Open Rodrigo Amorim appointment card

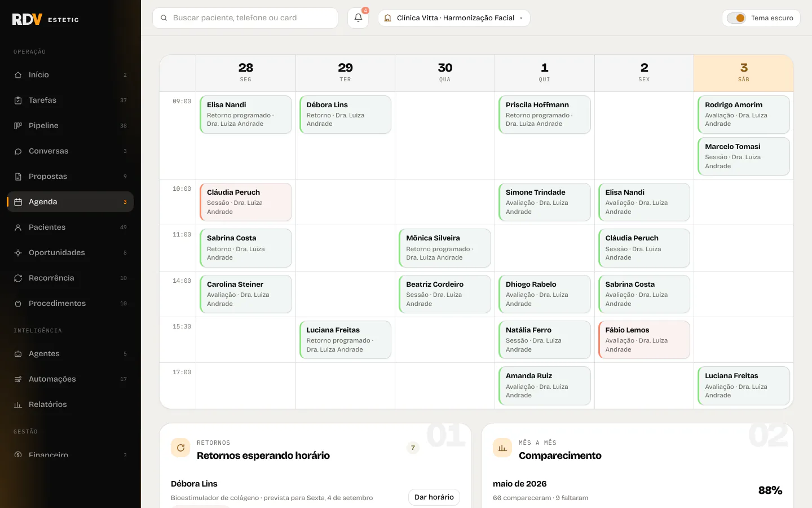click(744, 115)
